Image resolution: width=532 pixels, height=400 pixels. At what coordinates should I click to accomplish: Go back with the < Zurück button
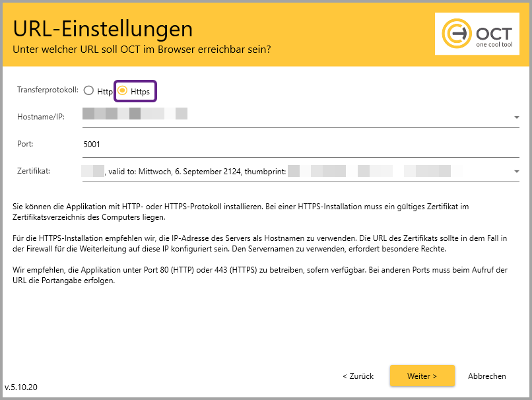[358, 376]
